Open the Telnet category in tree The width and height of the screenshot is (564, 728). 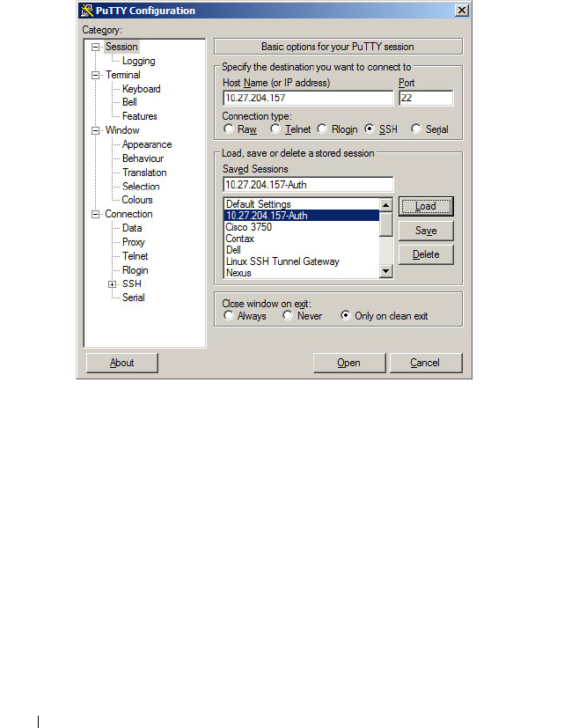(136, 256)
